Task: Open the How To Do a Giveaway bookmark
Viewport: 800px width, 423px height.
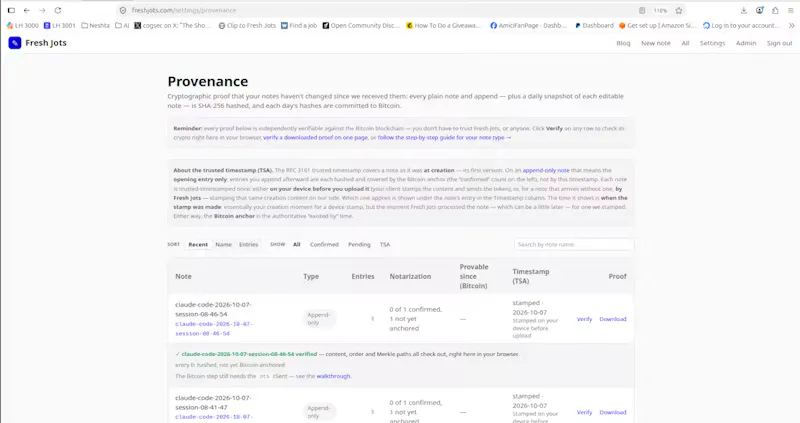Action: pos(444,26)
